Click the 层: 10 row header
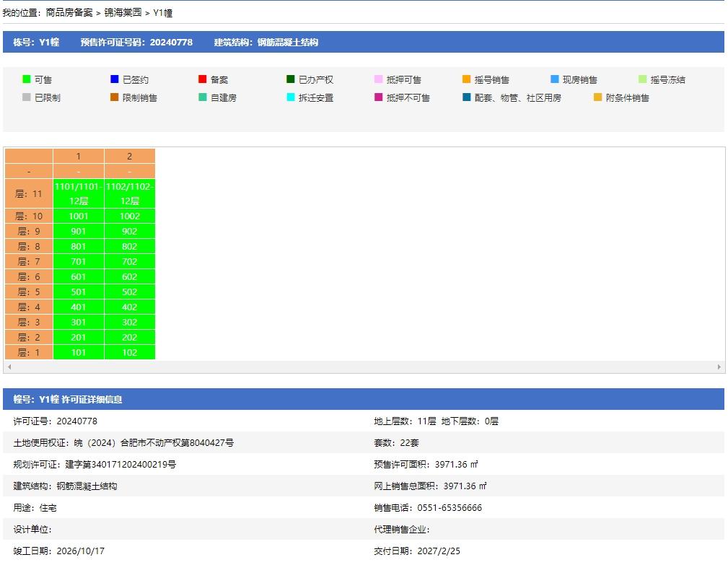728x565 pixels. click(29, 216)
